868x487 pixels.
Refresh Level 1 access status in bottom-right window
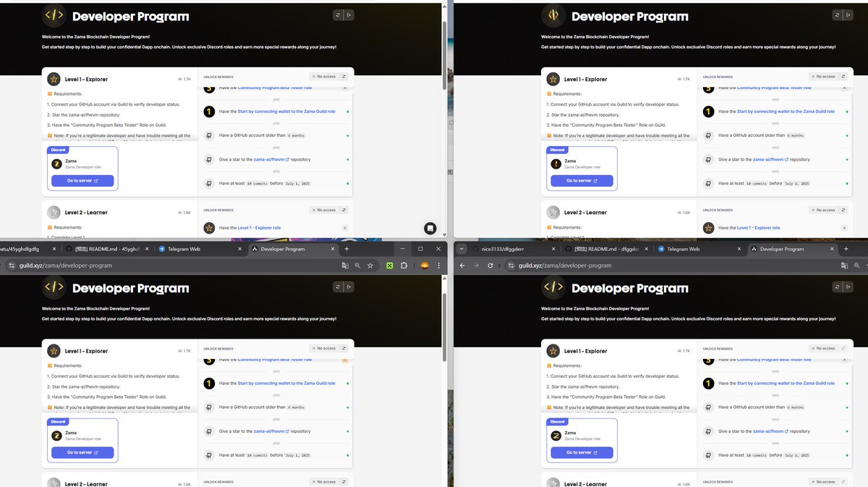click(843, 348)
